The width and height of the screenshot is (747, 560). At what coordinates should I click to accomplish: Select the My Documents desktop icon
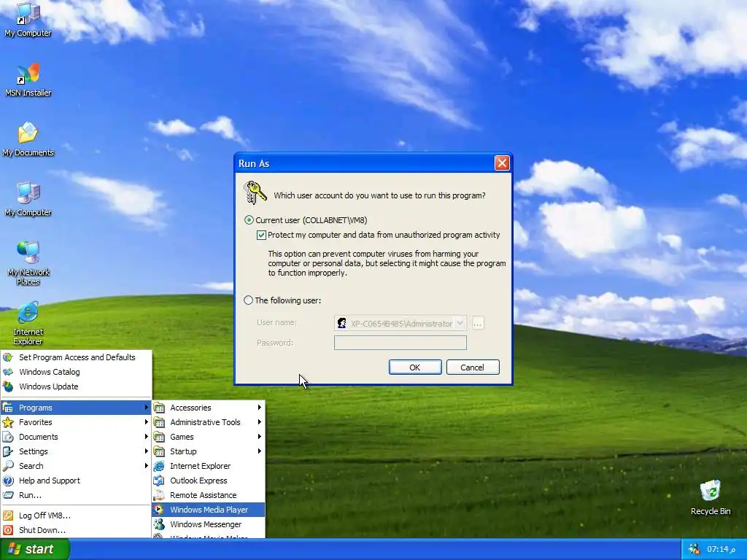click(x=28, y=139)
